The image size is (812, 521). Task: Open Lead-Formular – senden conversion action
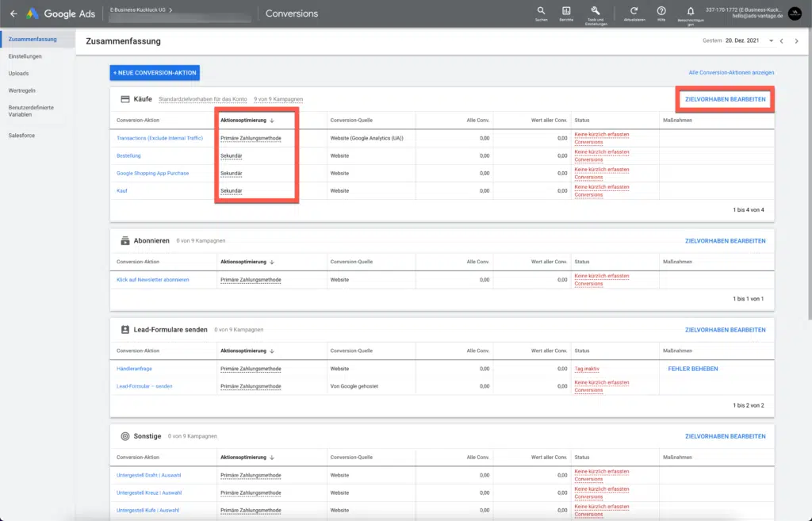tap(144, 386)
